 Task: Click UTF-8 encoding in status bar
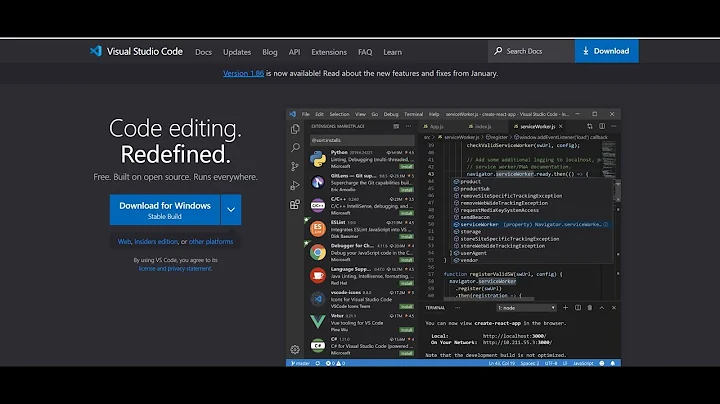point(551,363)
